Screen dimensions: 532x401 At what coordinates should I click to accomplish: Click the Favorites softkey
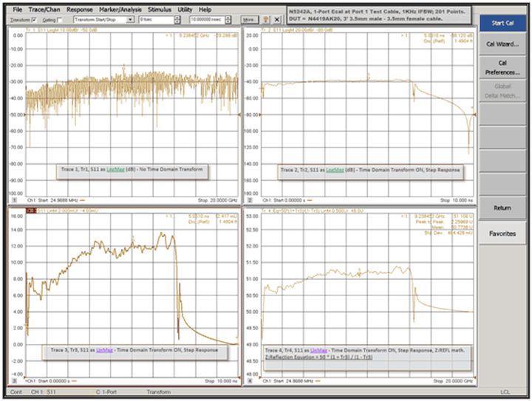pyautogui.click(x=502, y=233)
